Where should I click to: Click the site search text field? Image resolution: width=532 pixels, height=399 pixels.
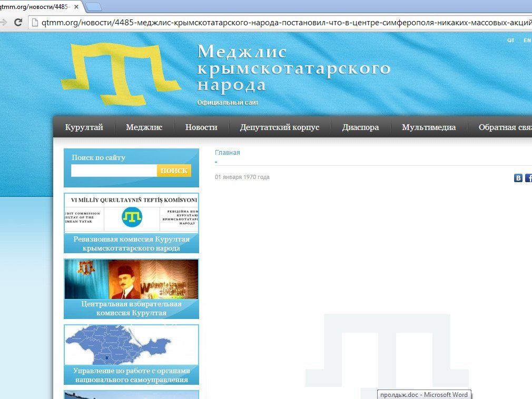coord(114,171)
